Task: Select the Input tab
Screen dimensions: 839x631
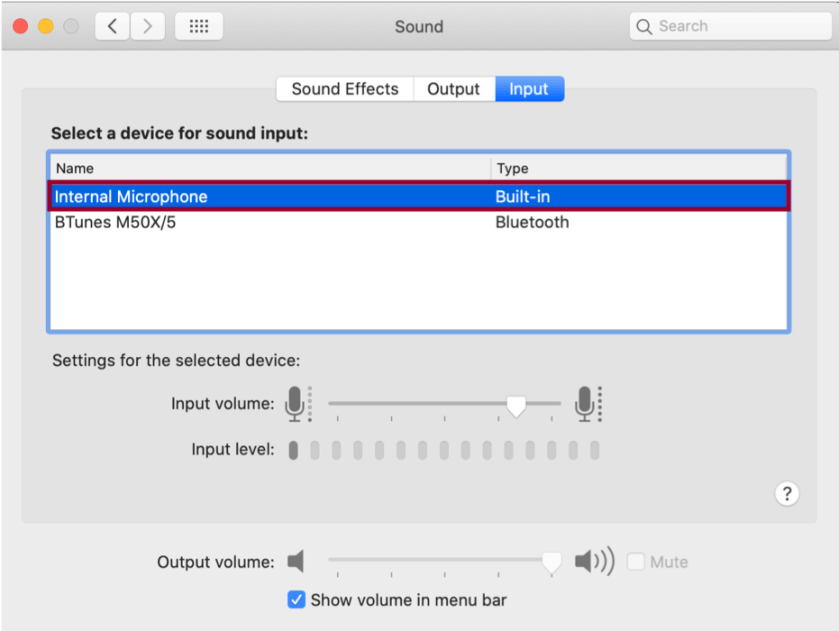Action: point(529,89)
